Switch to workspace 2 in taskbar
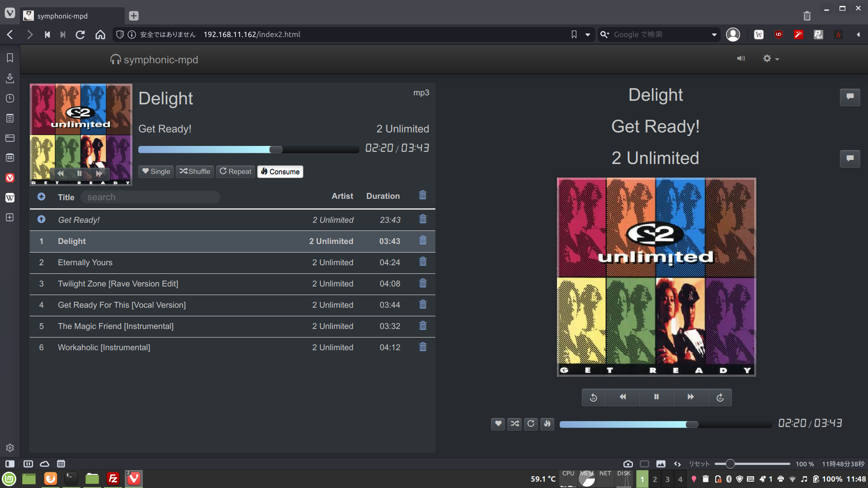Viewport: 868px width, 488px height. [655, 479]
